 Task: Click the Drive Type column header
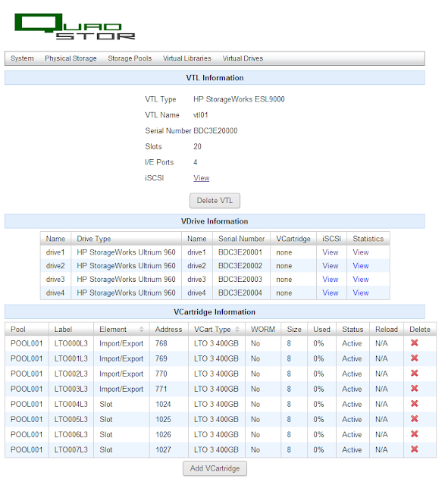tap(127, 239)
